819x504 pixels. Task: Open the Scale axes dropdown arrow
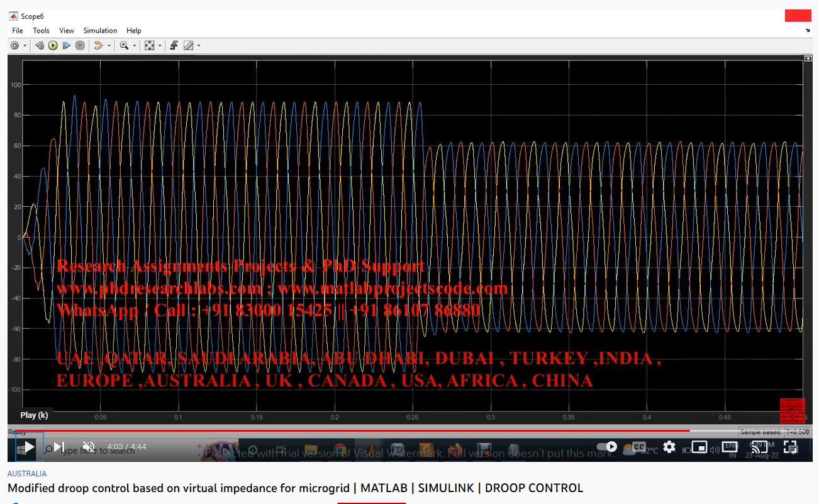pyautogui.click(x=159, y=46)
